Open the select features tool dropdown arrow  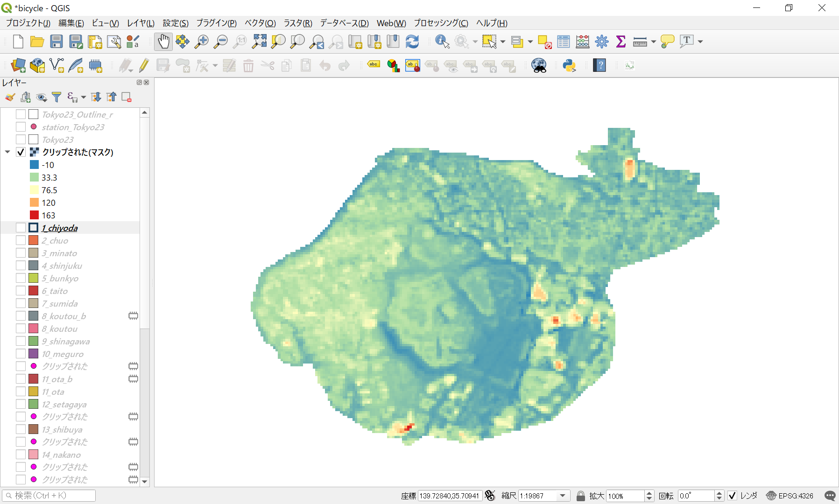tap(502, 42)
